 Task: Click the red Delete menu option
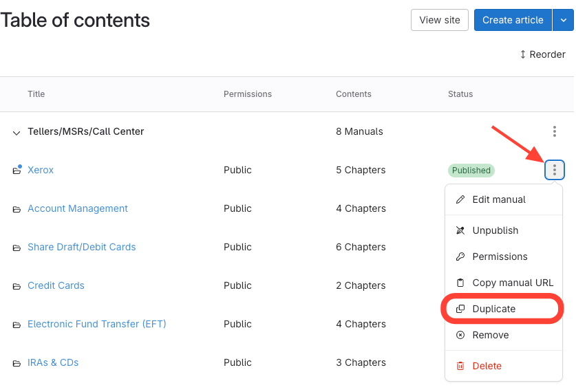coord(487,366)
